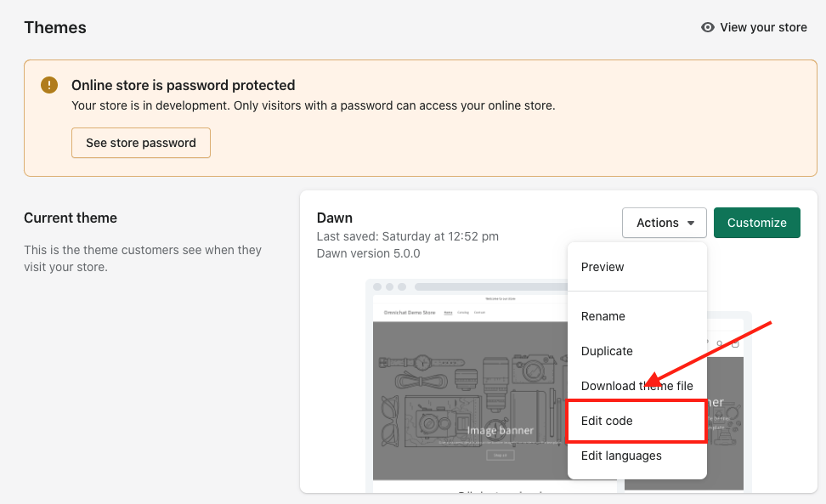Viewport: 826px width, 504px height.
Task: Click the Actions dropdown caret arrow
Action: [691, 224]
